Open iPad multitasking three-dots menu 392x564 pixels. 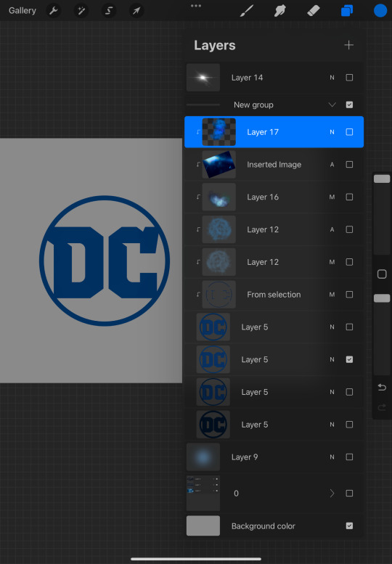[x=196, y=6]
